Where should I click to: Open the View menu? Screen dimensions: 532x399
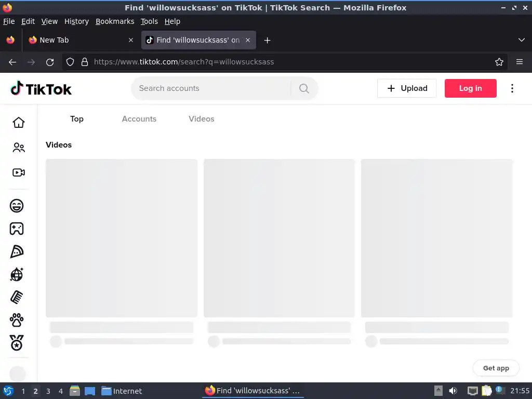point(49,21)
